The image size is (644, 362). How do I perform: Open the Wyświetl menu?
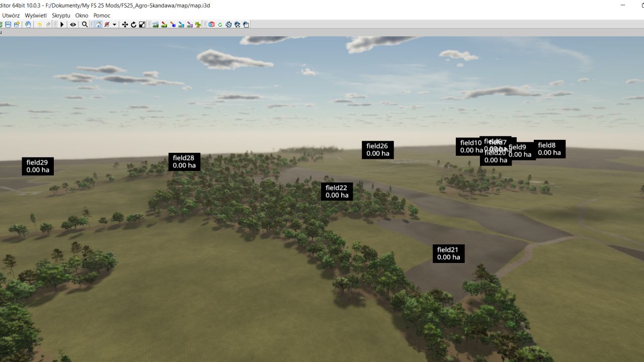click(x=36, y=16)
